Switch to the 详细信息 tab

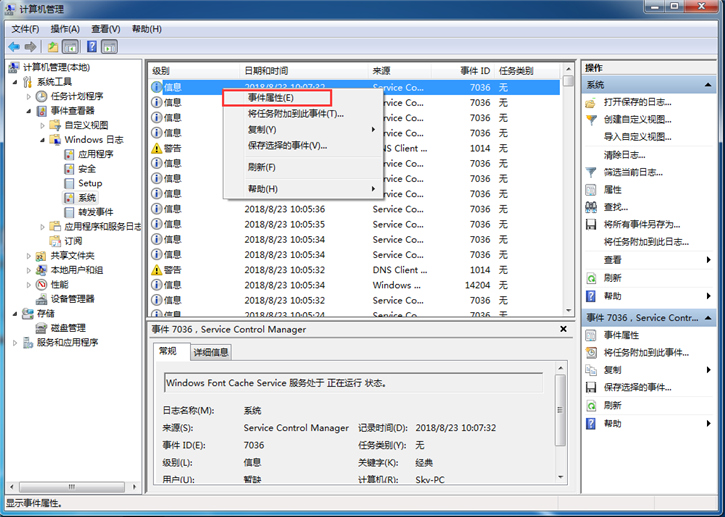(210, 352)
